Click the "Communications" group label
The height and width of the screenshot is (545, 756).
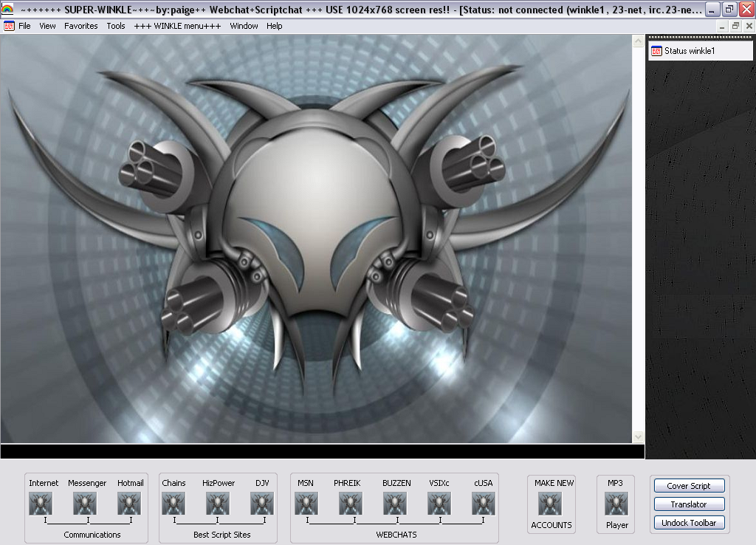92,535
